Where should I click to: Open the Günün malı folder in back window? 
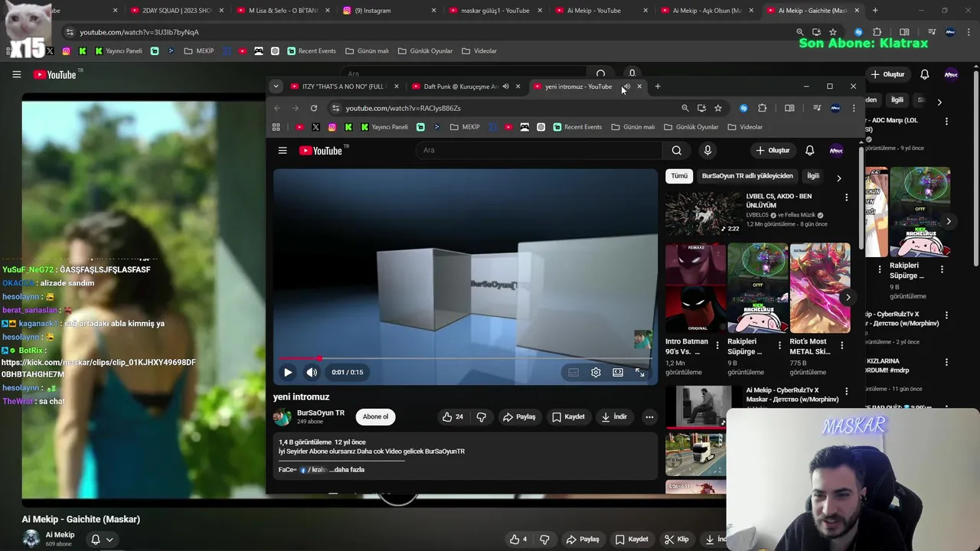tap(367, 51)
